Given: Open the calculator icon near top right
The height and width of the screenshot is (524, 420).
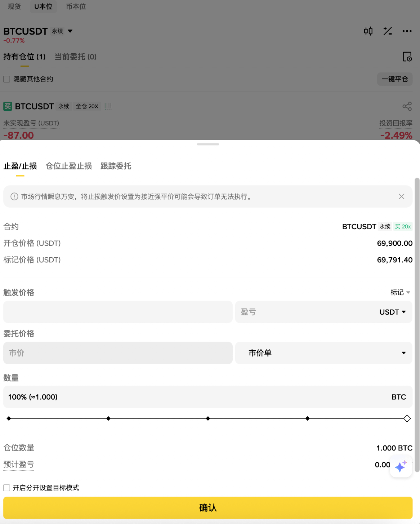Looking at the screenshot, I should [388, 31].
